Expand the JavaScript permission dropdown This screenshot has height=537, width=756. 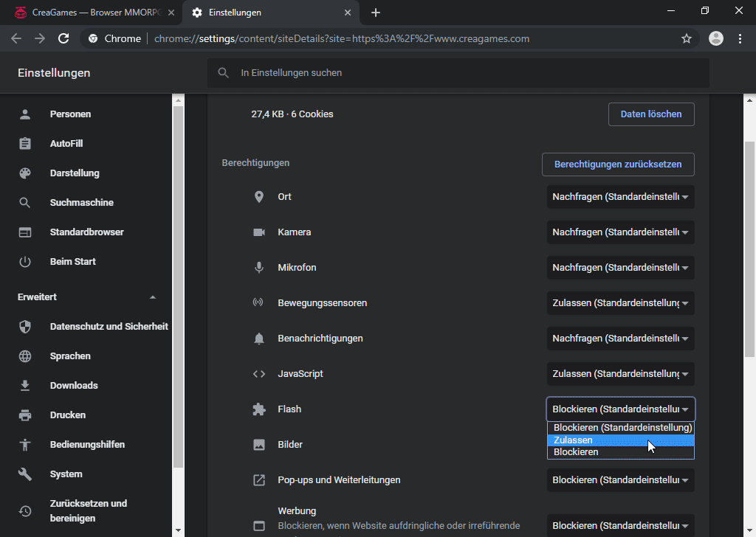coord(620,374)
